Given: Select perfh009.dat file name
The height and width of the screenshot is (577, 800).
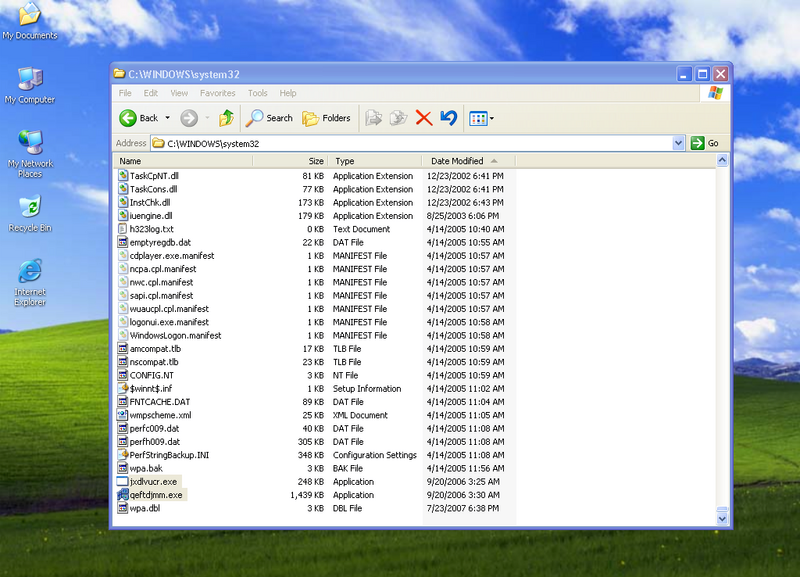Looking at the screenshot, I should pyautogui.click(x=155, y=441).
